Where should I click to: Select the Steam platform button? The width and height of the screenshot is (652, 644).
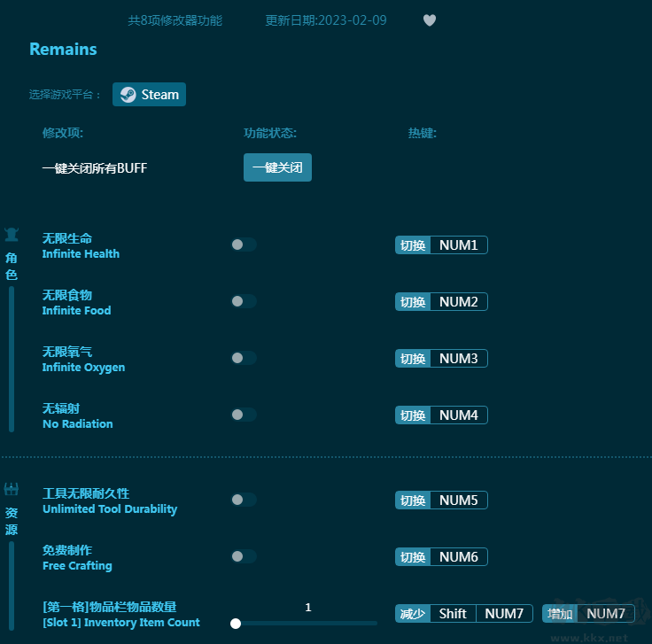point(149,95)
